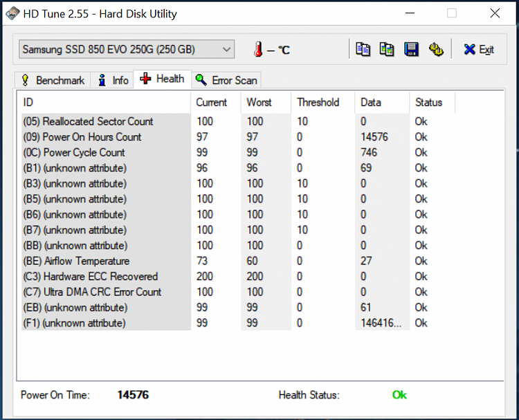Click the Health Status label

[309, 395]
